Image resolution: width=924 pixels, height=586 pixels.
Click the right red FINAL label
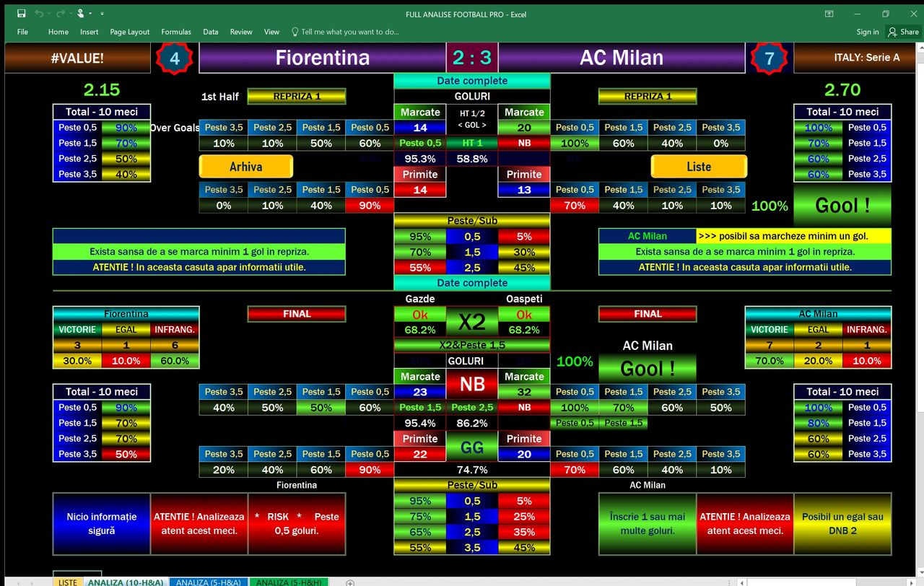648,314
